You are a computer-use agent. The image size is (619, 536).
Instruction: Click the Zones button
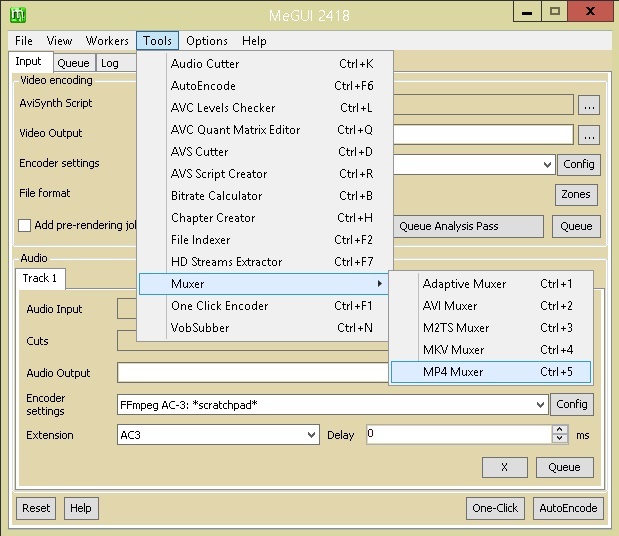pyautogui.click(x=576, y=195)
